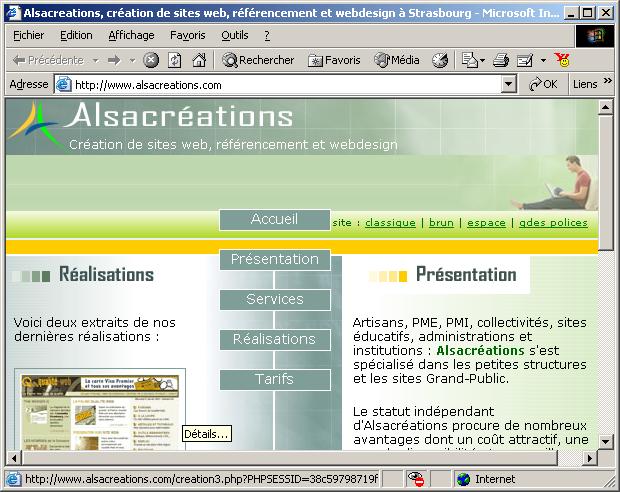Click the IE page icon in status bar
620x492 pixels.
(x=13, y=479)
